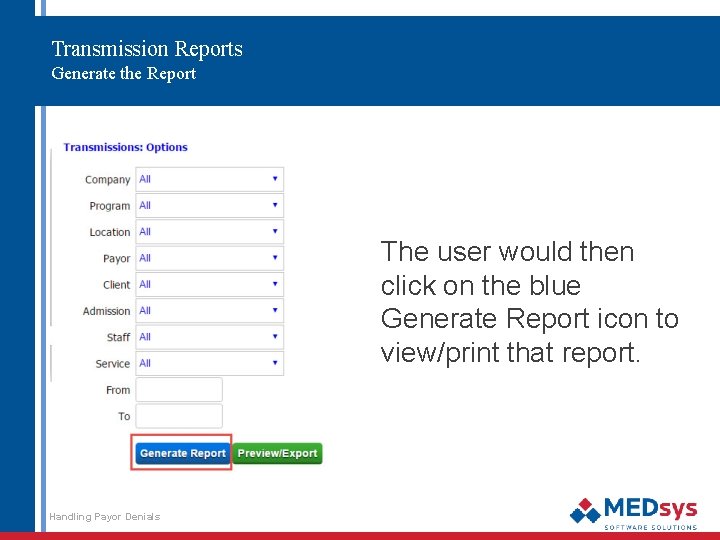Click the Service field label

tap(112, 364)
